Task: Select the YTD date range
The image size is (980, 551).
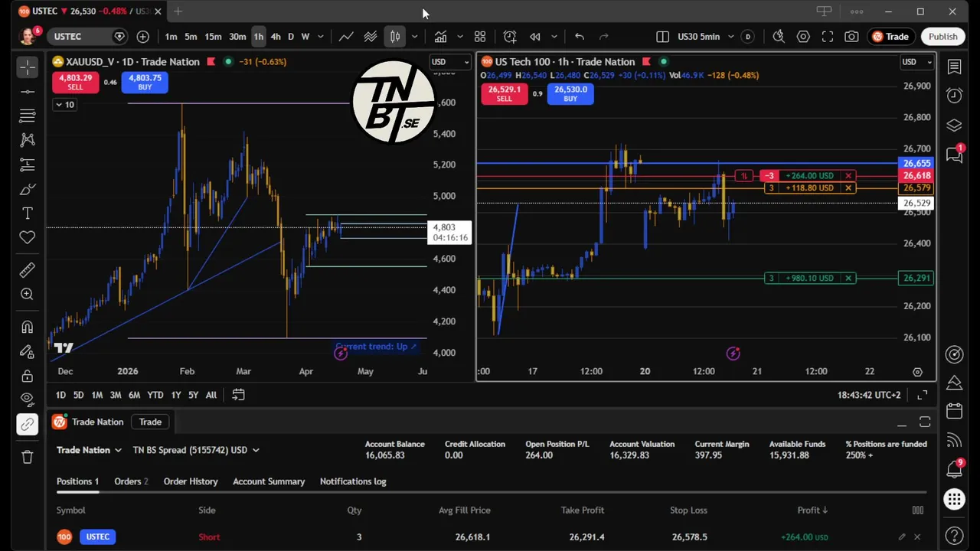Action: coord(155,395)
